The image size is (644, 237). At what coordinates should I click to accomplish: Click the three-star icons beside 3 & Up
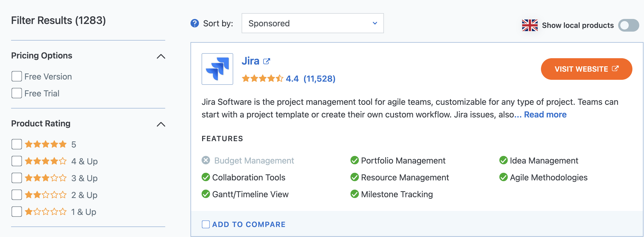pos(46,178)
